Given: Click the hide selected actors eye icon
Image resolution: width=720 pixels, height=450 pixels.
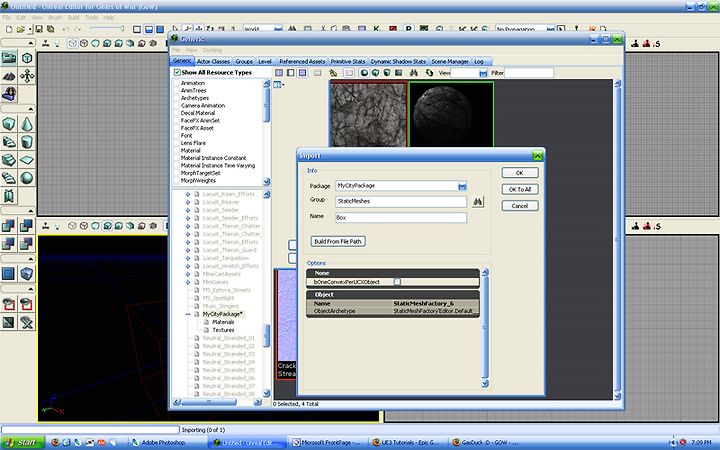Looking at the screenshot, I should tap(27, 304).
